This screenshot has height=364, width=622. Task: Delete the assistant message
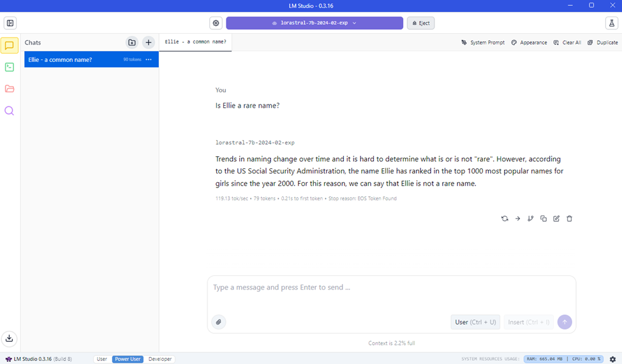pyautogui.click(x=570, y=219)
